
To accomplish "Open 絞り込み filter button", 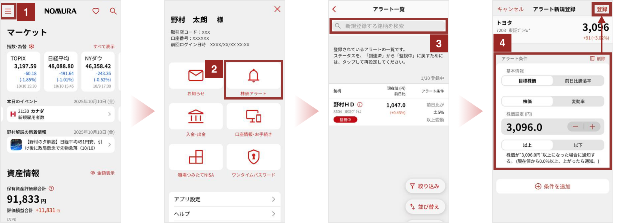I will 425,186.
